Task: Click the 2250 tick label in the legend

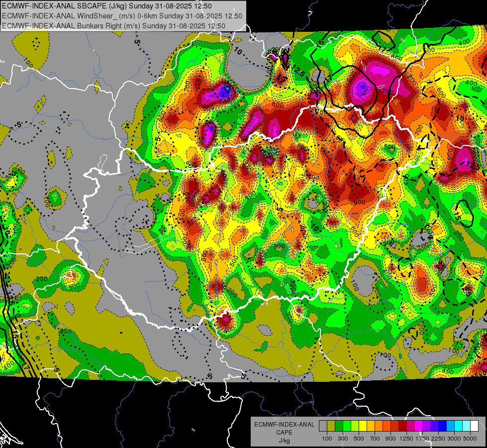Action: [439, 439]
